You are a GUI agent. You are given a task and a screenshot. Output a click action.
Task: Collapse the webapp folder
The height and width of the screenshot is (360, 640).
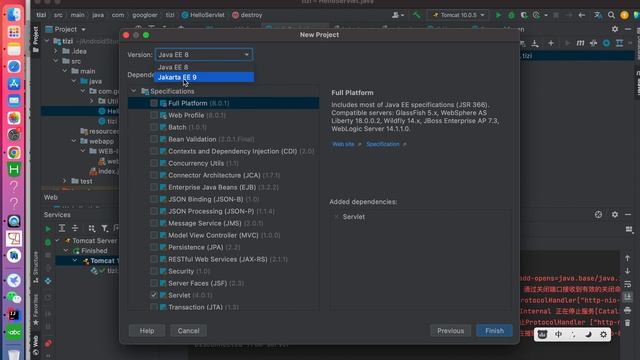coord(74,141)
